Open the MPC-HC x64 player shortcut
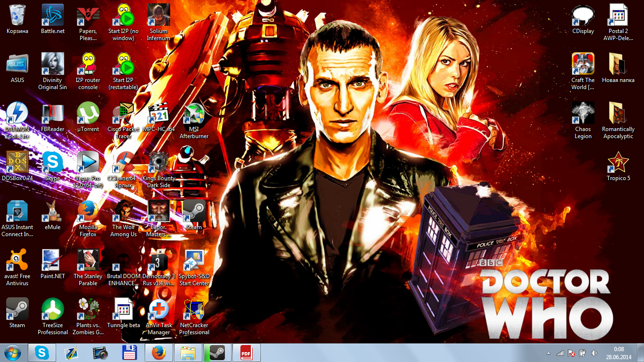Image resolution: width=644 pixels, height=362 pixels. tap(159, 117)
